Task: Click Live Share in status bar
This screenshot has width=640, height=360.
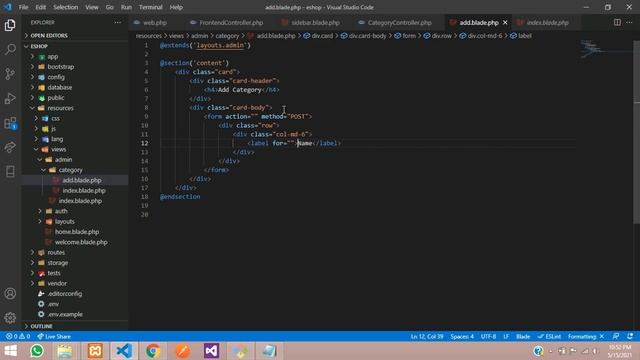Action: tap(54, 336)
